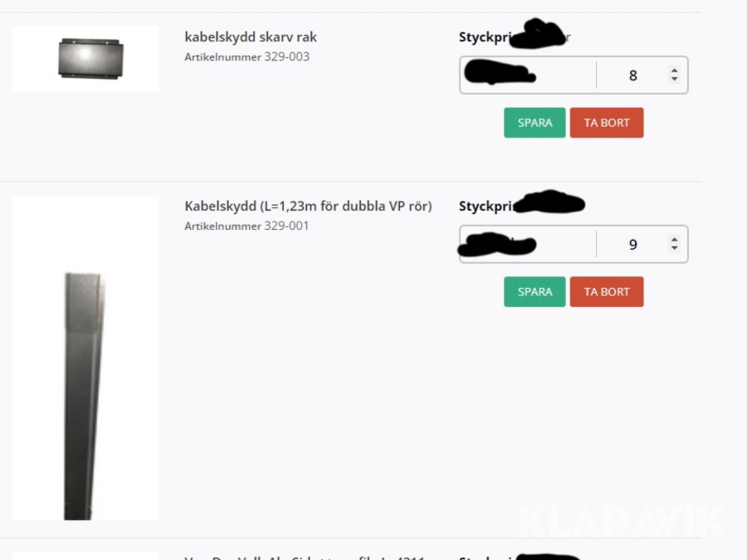The width and height of the screenshot is (747, 560).
Task: Select the Artikelnummer 329-003 text
Action: pos(247,56)
